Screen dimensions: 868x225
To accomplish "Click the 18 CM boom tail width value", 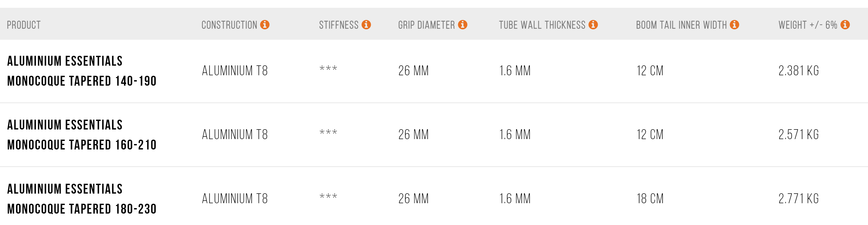I will coord(650,199).
